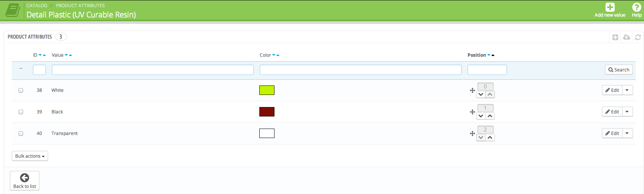Click Back to list button
The image size is (644, 194).
click(25, 181)
